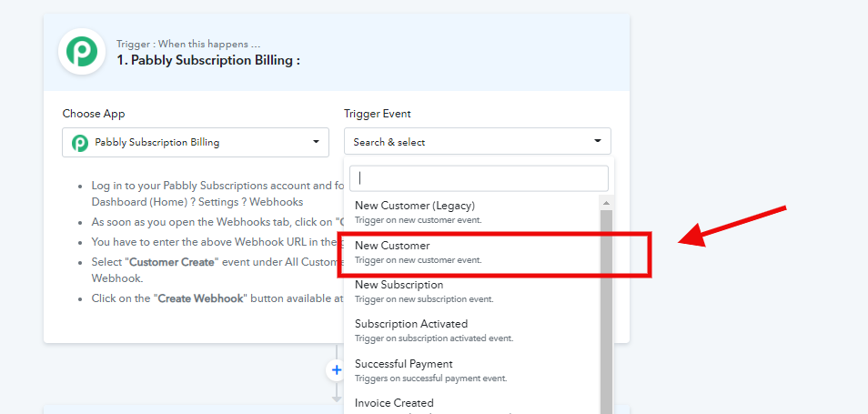Select New Customer (Legacy) trigger option
The height and width of the screenshot is (414, 868).
[472, 212]
